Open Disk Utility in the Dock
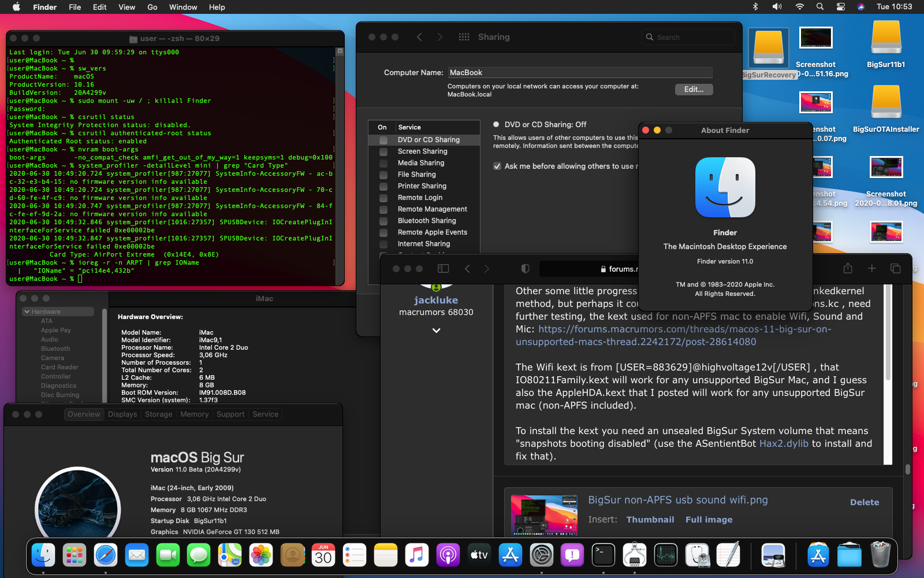Viewport: 924px width, 578px height. coord(697,556)
